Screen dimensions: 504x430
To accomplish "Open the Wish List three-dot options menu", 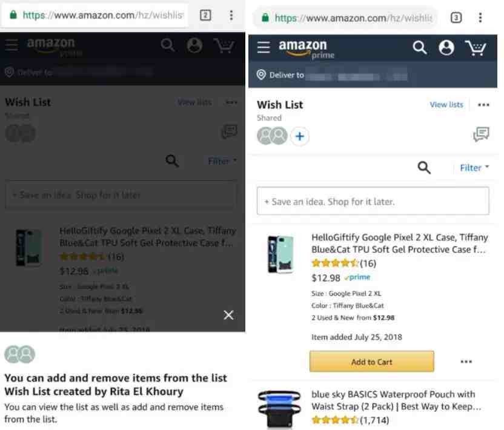I will click(x=483, y=105).
